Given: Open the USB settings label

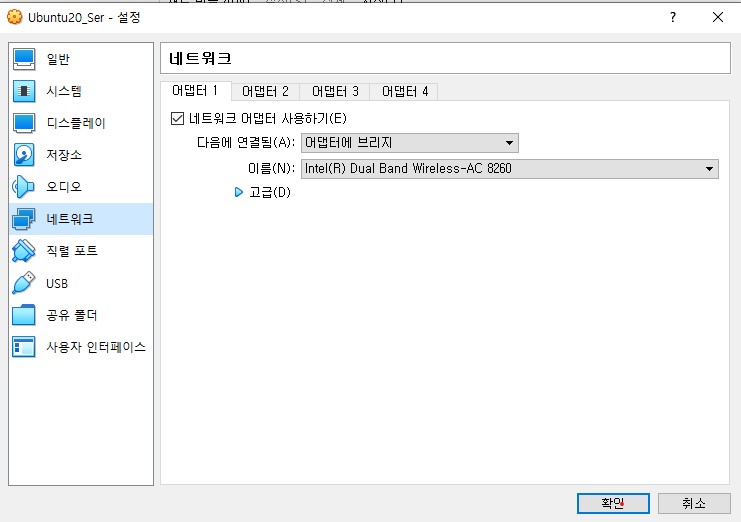Looking at the screenshot, I should [57, 283].
